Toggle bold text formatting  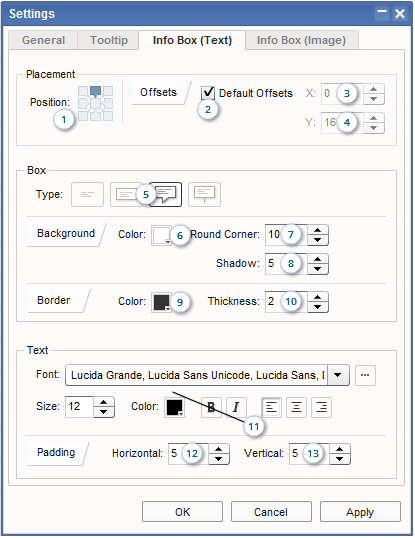click(211, 408)
